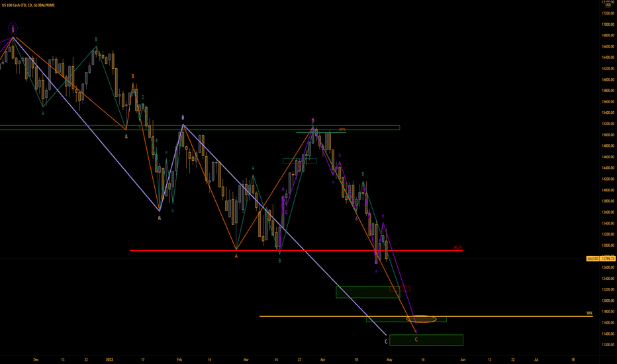Viewport: 617px width, 364px height.
Task: Open the USD currency selector on price axis
Action: tap(608, 5)
